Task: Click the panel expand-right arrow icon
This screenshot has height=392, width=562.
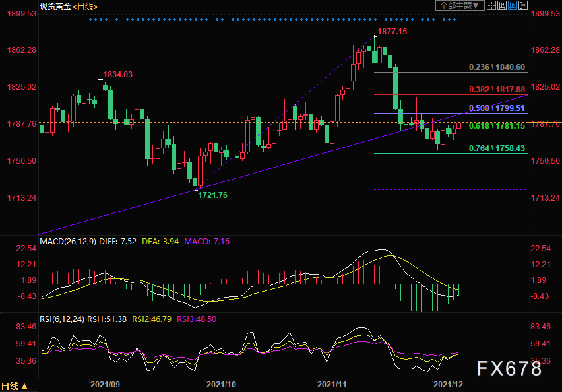Action: (523, 5)
